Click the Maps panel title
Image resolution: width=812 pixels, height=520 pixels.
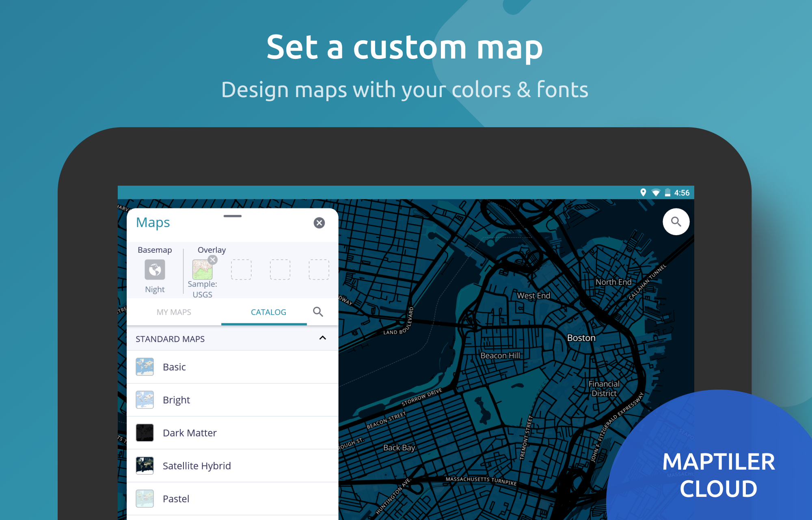pyautogui.click(x=153, y=223)
